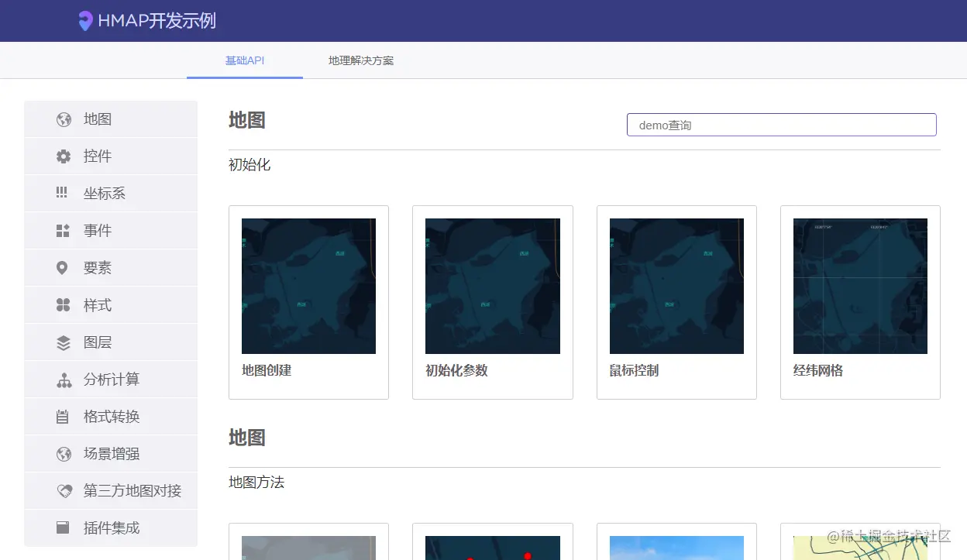This screenshot has height=560, width=967.
Task: Click the window icon beside 插件集成
Action: (x=63, y=527)
